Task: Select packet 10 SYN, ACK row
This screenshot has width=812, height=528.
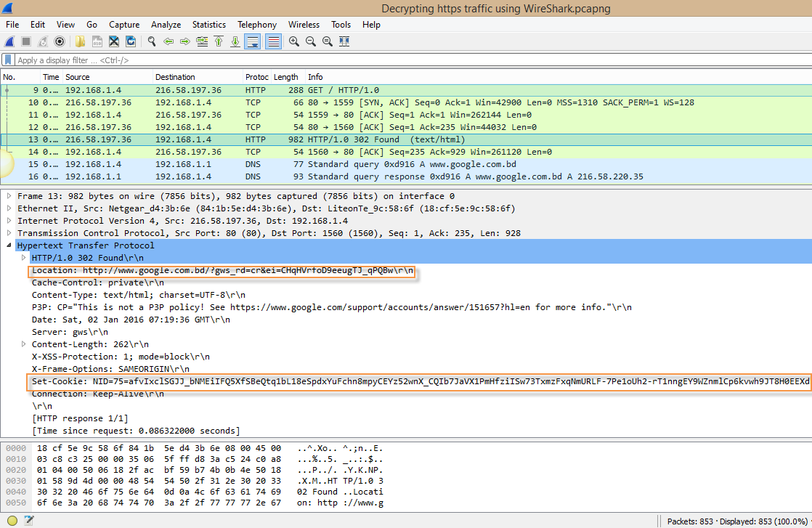Action: (x=406, y=102)
